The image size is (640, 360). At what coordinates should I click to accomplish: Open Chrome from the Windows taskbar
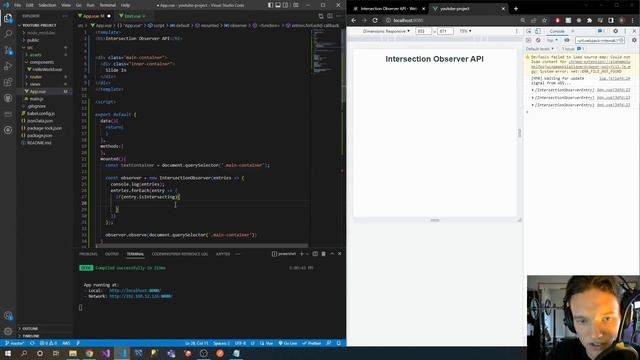89,353
